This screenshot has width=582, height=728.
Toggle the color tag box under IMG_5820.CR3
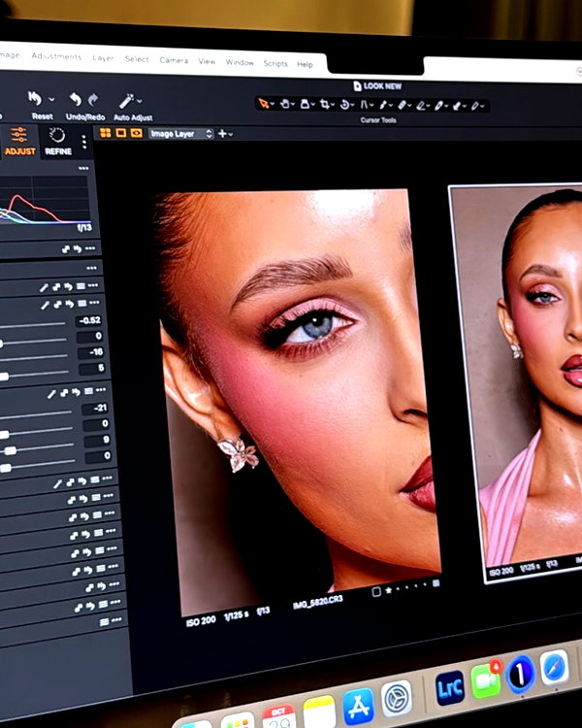coord(376,591)
